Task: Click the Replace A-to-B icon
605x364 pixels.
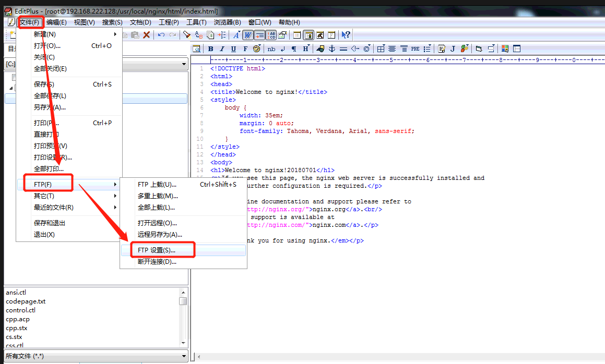Action: point(199,35)
